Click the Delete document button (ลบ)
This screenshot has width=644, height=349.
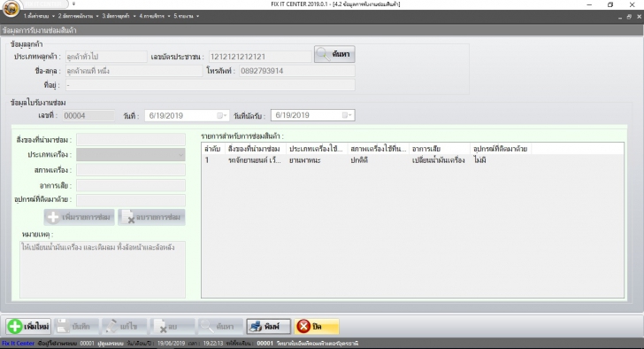point(172,326)
